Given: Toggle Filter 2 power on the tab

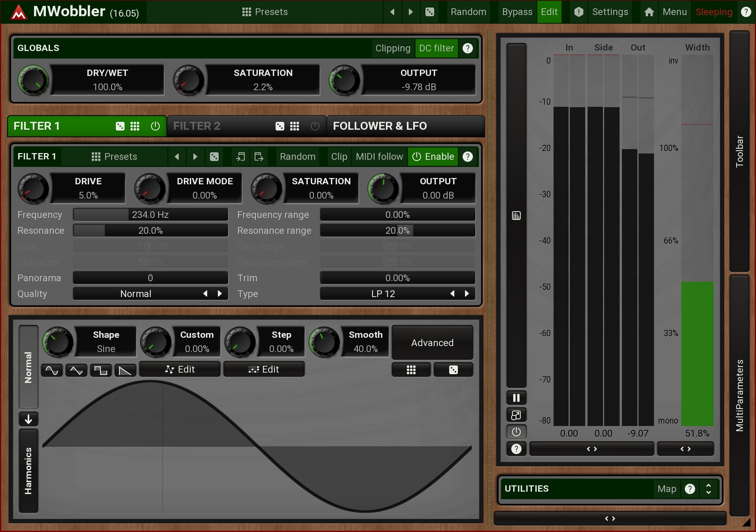Looking at the screenshot, I should coord(315,126).
